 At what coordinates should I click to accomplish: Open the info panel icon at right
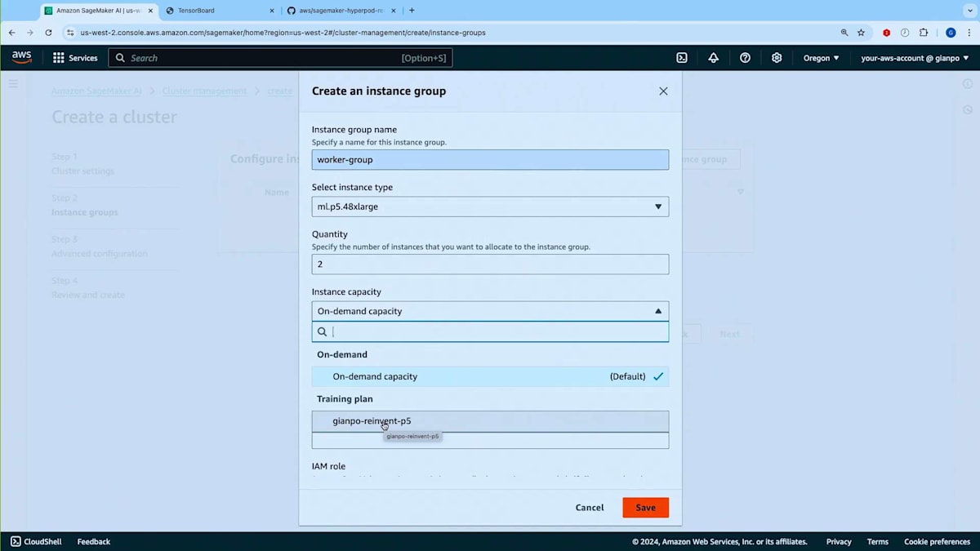[968, 83]
